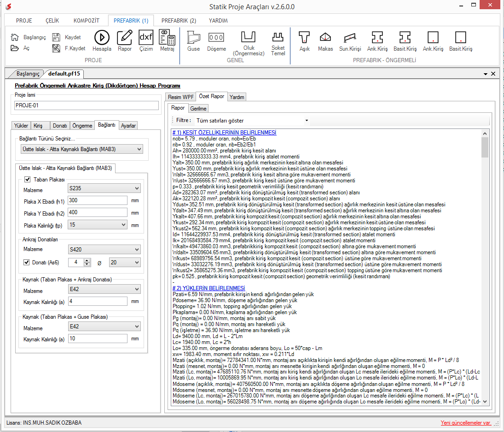Switch to the Yükler tab

pyautogui.click(x=21, y=125)
